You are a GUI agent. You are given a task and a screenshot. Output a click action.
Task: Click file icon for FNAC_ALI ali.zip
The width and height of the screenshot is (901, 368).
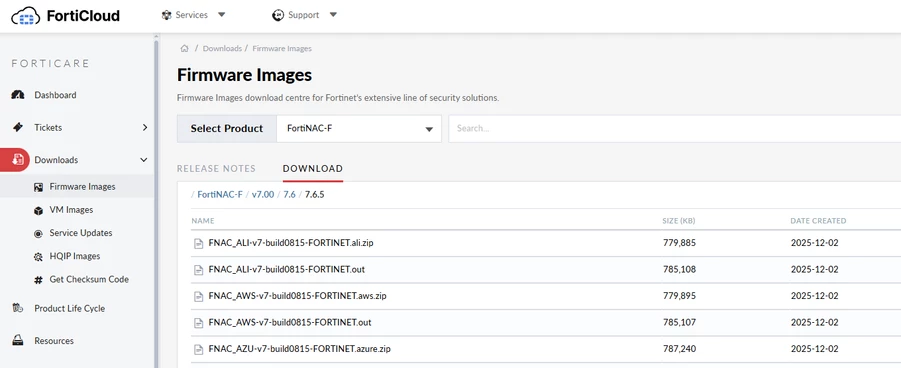pyautogui.click(x=199, y=243)
